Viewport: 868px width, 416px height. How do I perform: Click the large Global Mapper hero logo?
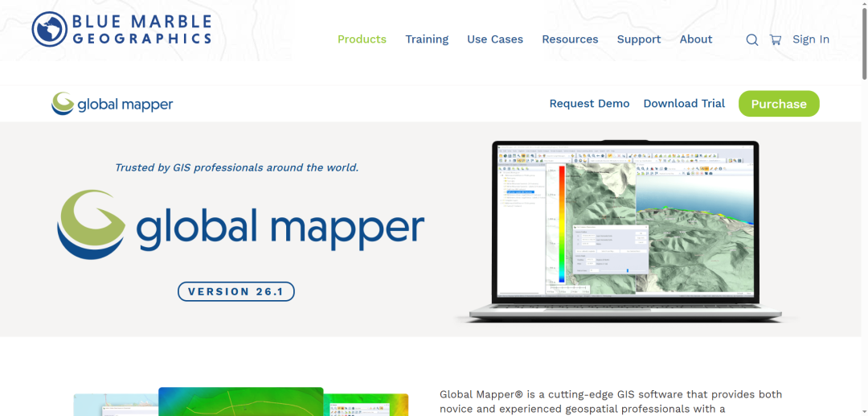tap(241, 224)
